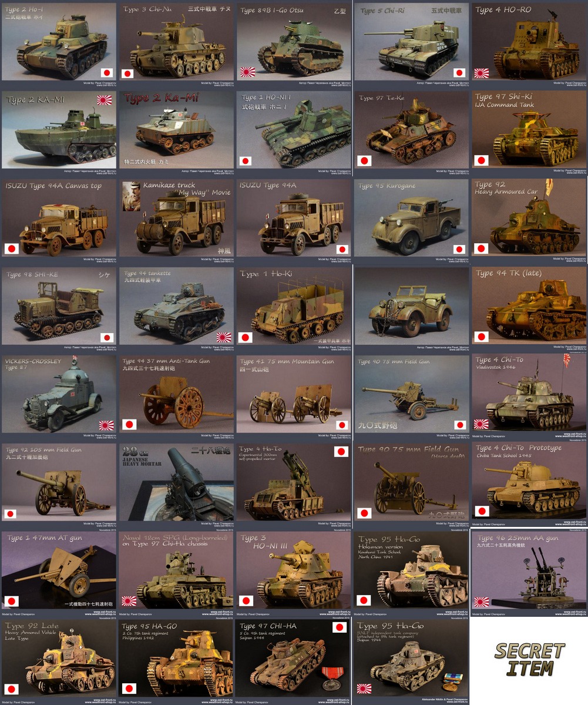Select the Type 4 HO-RO thumbnail
This screenshot has height=705, width=588.
(529, 42)
